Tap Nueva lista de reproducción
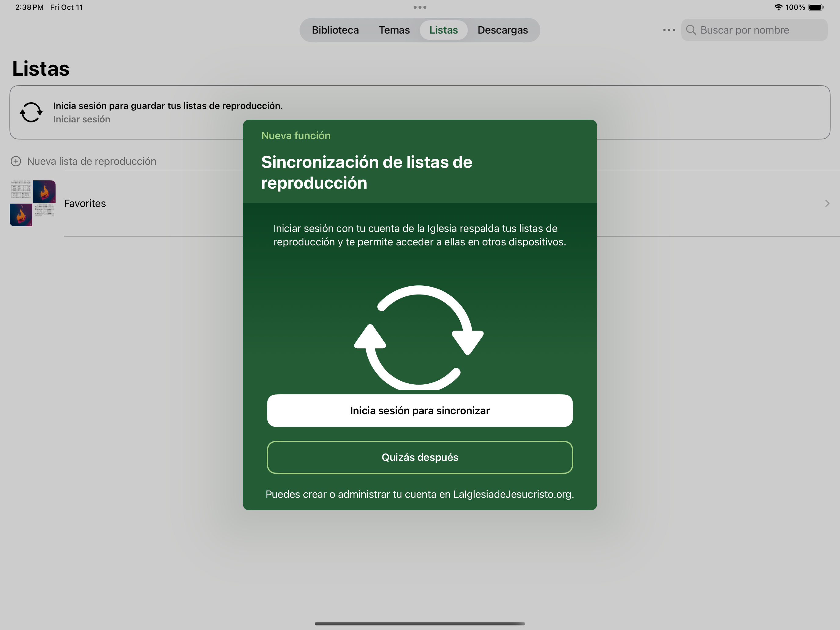Screen dimensions: 840x630 (x=92, y=161)
